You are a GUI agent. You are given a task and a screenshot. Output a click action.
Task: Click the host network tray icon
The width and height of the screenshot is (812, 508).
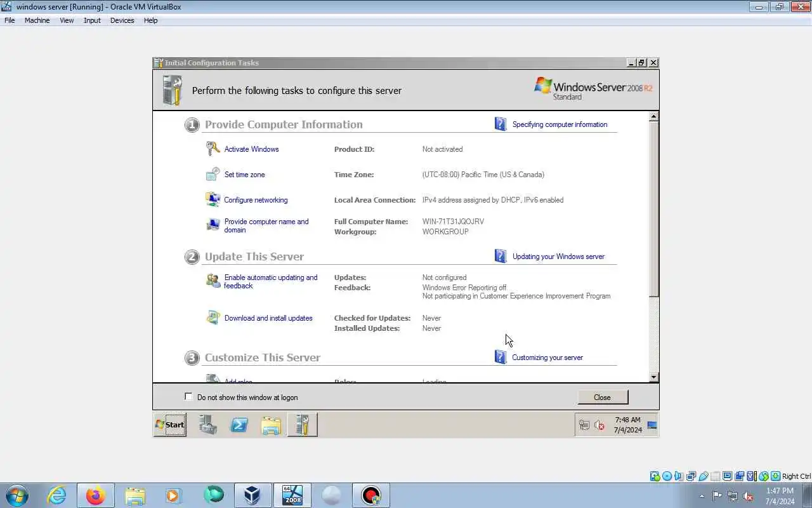(x=733, y=496)
